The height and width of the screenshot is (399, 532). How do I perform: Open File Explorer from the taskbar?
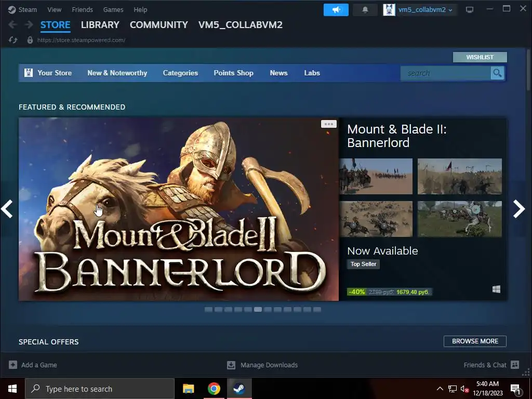click(x=188, y=389)
